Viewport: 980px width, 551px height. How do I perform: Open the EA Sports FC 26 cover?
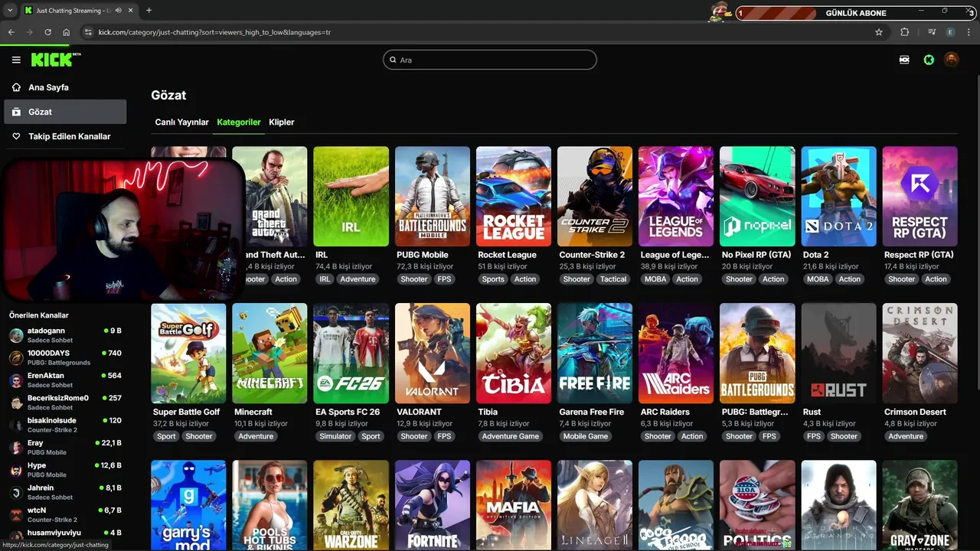pos(351,354)
